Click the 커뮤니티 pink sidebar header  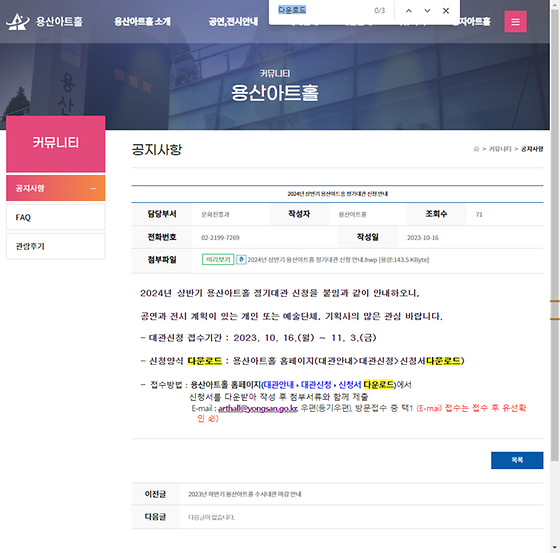point(56,144)
